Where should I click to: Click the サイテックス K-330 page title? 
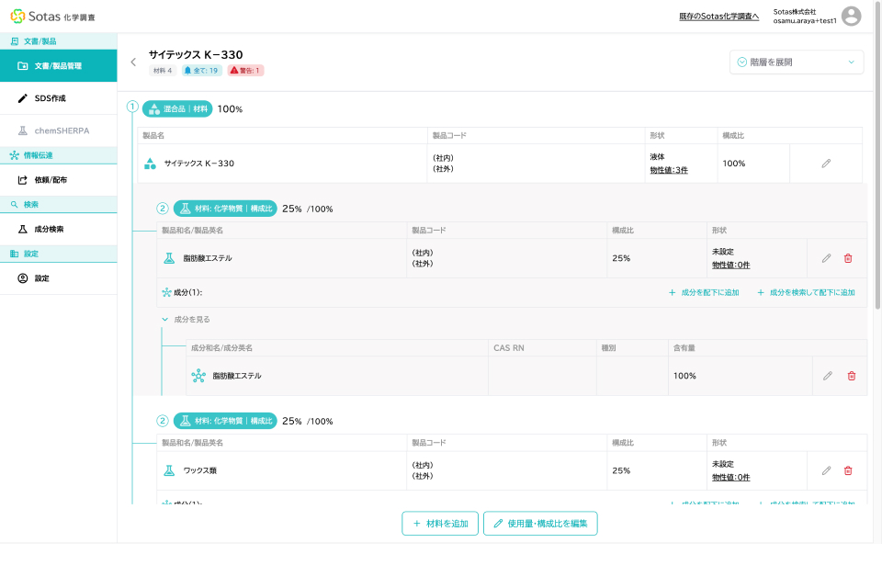click(x=196, y=54)
